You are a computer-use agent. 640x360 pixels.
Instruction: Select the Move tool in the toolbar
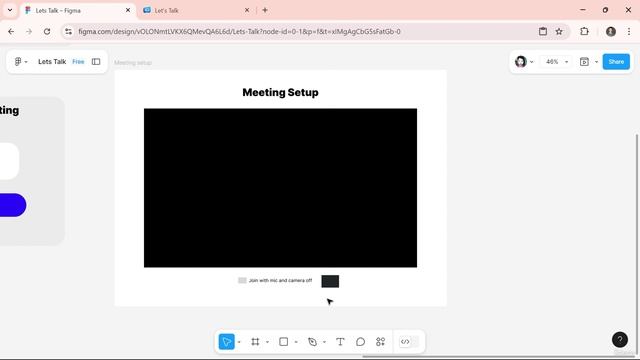tap(227, 342)
